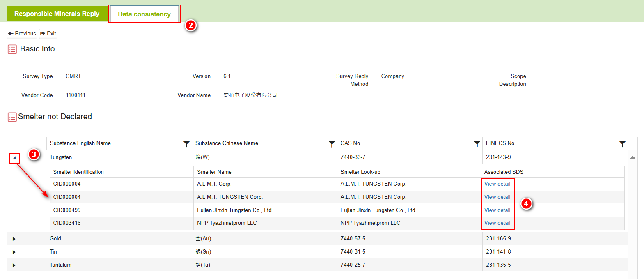View detail for Fujian Jinxin Tungsten
This screenshot has width=644, height=279.
pyautogui.click(x=497, y=210)
